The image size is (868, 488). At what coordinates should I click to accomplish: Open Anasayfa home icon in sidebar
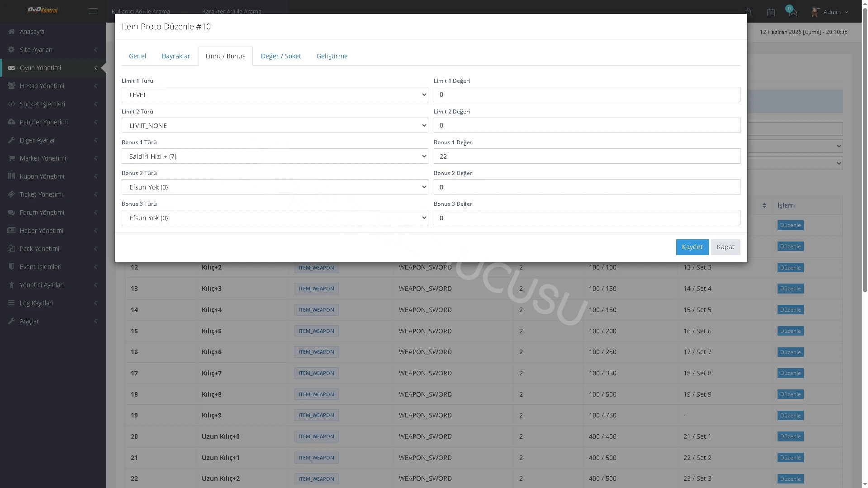point(11,32)
